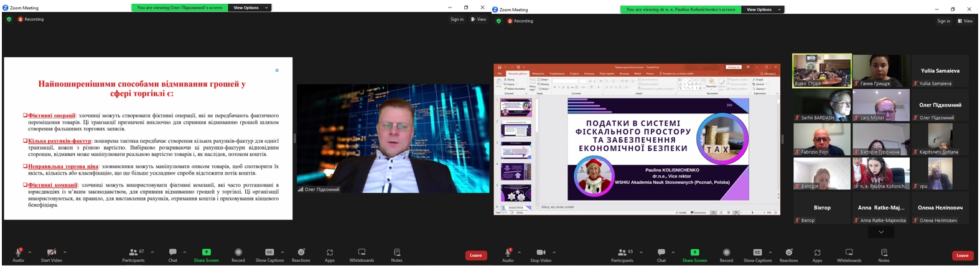Open Chat in the right Zoom window
Image resolution: width=980 pixels, height=268 pixels.
(x=661, y=255)
